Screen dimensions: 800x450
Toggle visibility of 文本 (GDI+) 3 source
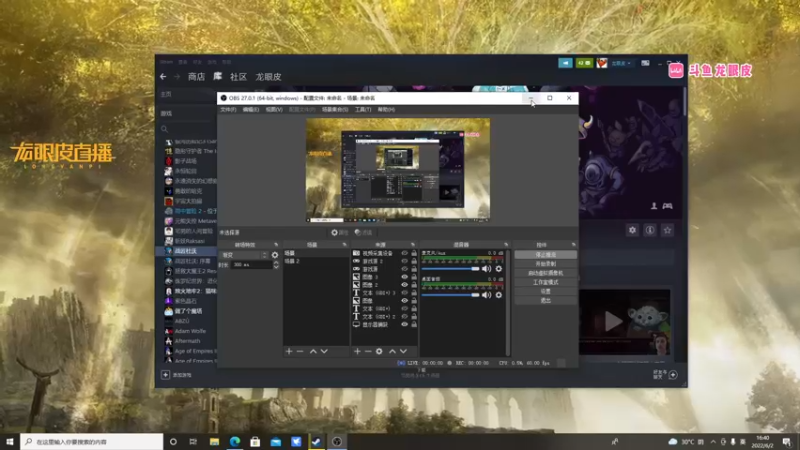tap(405, 293)
